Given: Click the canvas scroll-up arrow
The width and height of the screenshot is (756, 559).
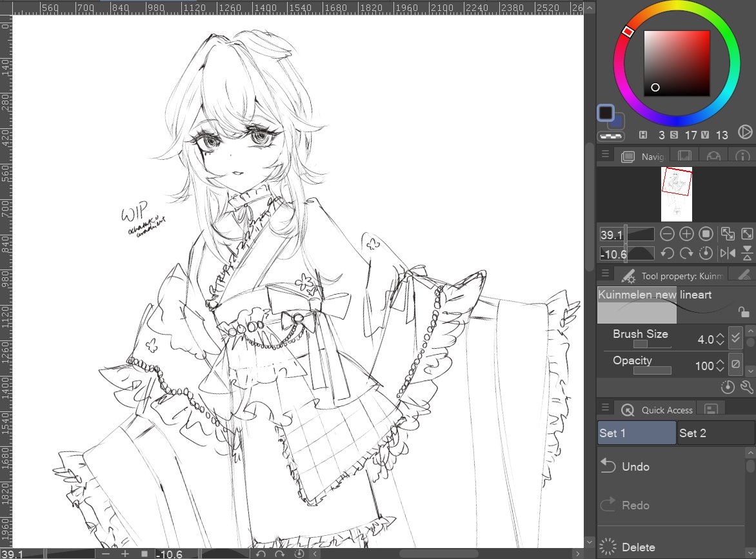Looking at the screenshot, I should (x=590, y=8).
